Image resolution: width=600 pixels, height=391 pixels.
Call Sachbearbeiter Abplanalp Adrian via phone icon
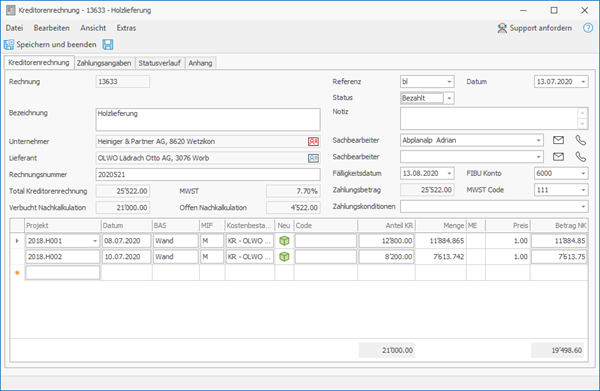(580, 140)
